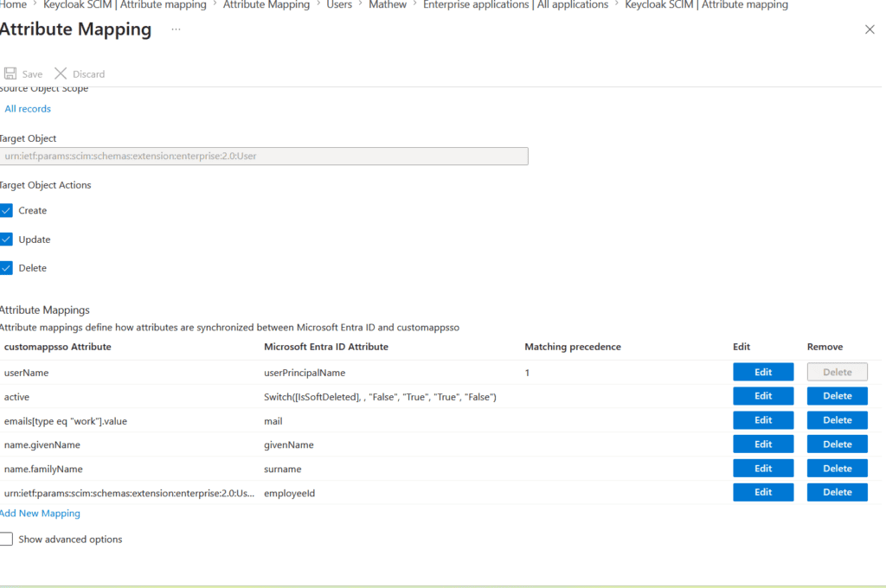Edit the name.givenName mapping
886x588 pixels.
763,444
